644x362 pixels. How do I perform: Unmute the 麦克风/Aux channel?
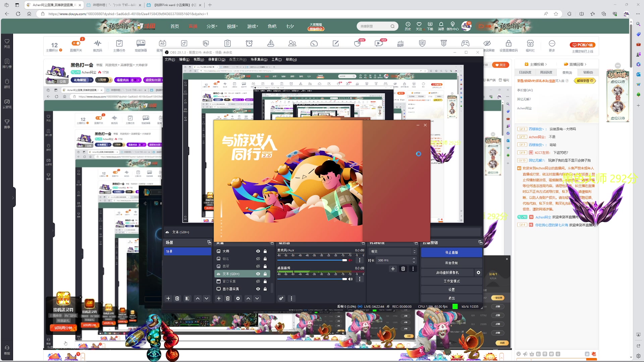(x=351, y=260)
